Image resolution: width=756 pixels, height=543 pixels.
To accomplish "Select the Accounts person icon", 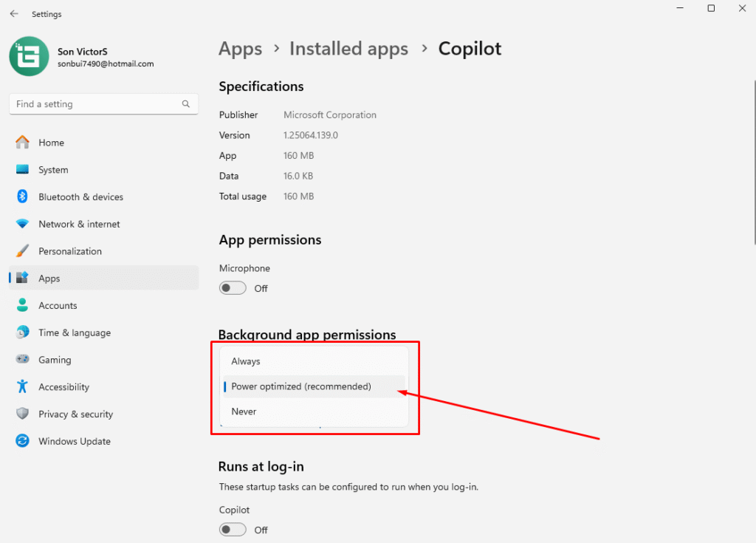I will pyautogui.click(x=23, y=305).
